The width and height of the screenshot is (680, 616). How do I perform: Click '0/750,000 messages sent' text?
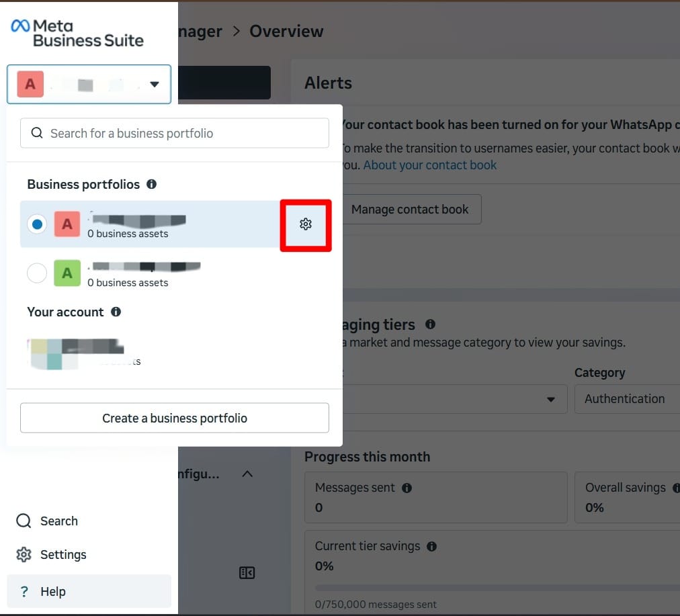(376, 605)
